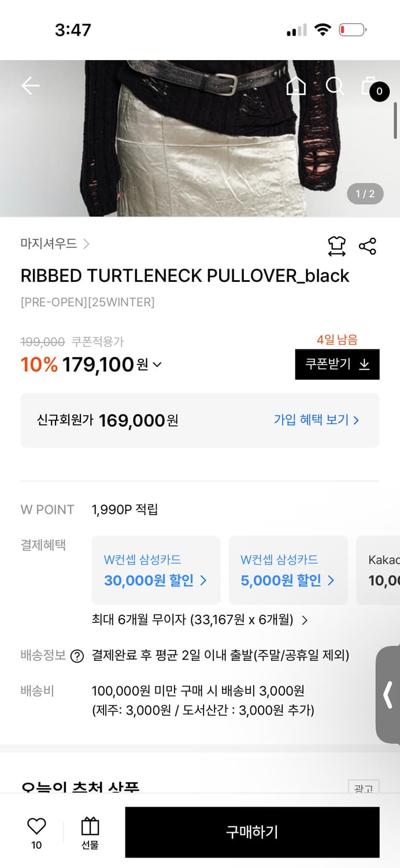View the 5,000원 할인 Samsung card benefit
The width and height of the screenshot is (400, 868).
pos(287,570)
